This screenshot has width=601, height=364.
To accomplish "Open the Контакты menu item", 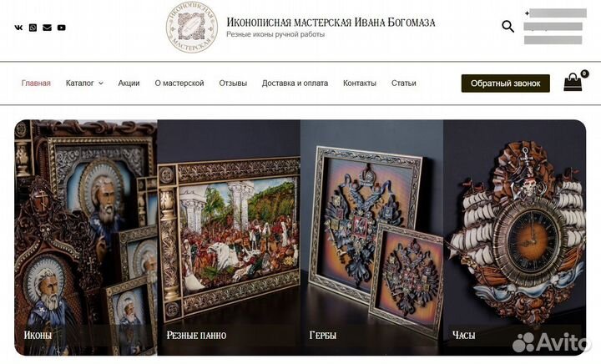I will click(360, 83).
